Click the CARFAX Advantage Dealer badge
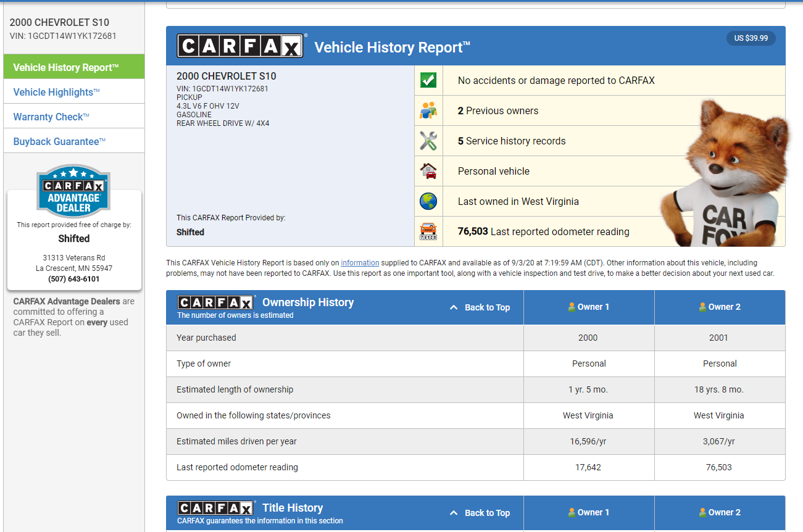Image resolution: width=803 pixels, height=532 pixels. (74, 192)
